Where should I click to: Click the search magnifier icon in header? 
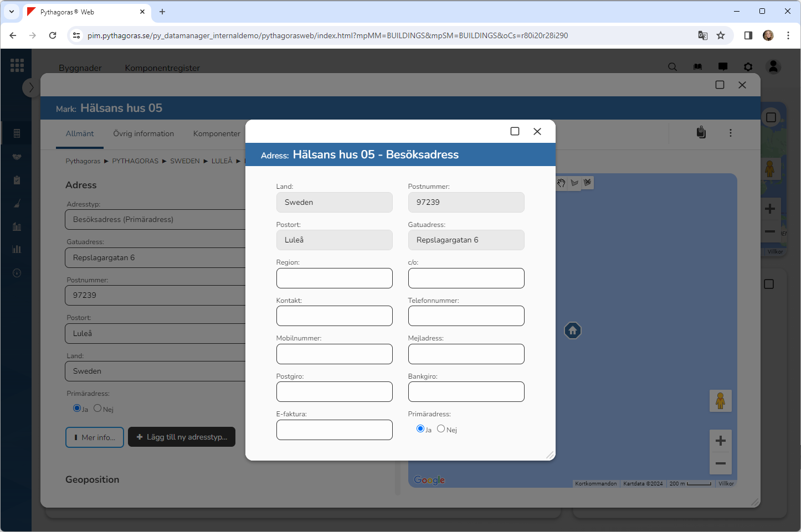[x=672, y=67]
